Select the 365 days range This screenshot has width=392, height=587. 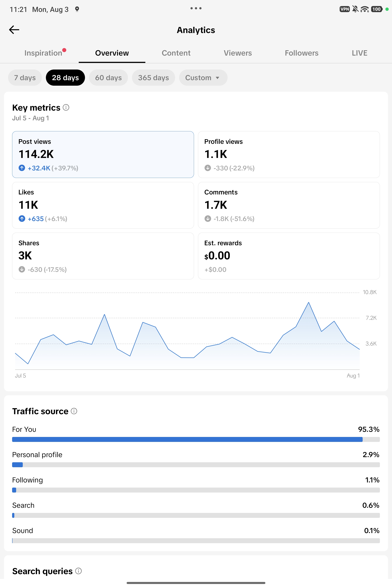pyautogui.click(x=153, y=78)
